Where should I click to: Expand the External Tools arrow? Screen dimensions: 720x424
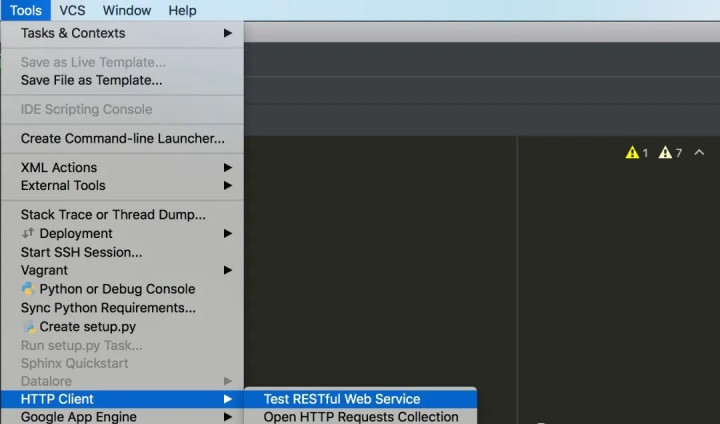(227, 186)
